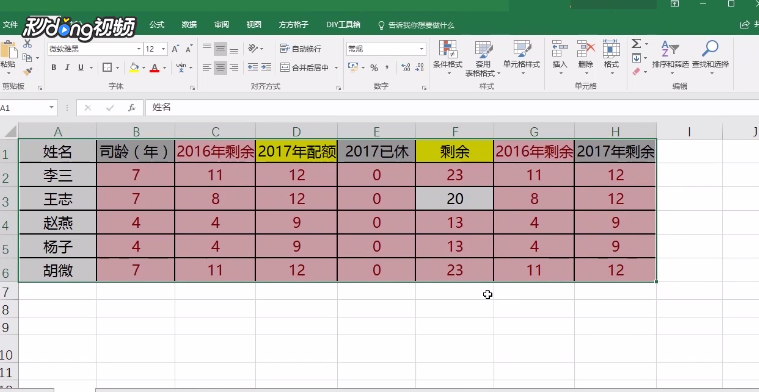This screenshot has height=392, width=759.
Task: Toggle align text right
Action: coord(234,68)
